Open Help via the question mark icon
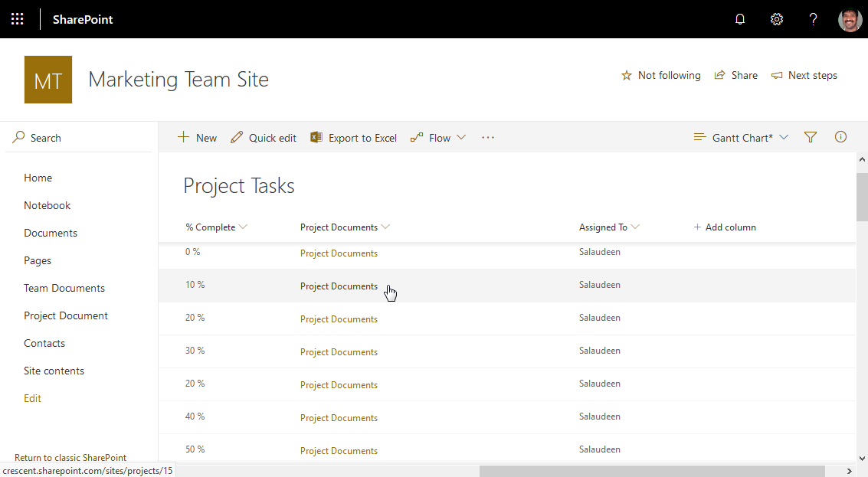Viewport: 868px width, 477px height. point(813,19)
